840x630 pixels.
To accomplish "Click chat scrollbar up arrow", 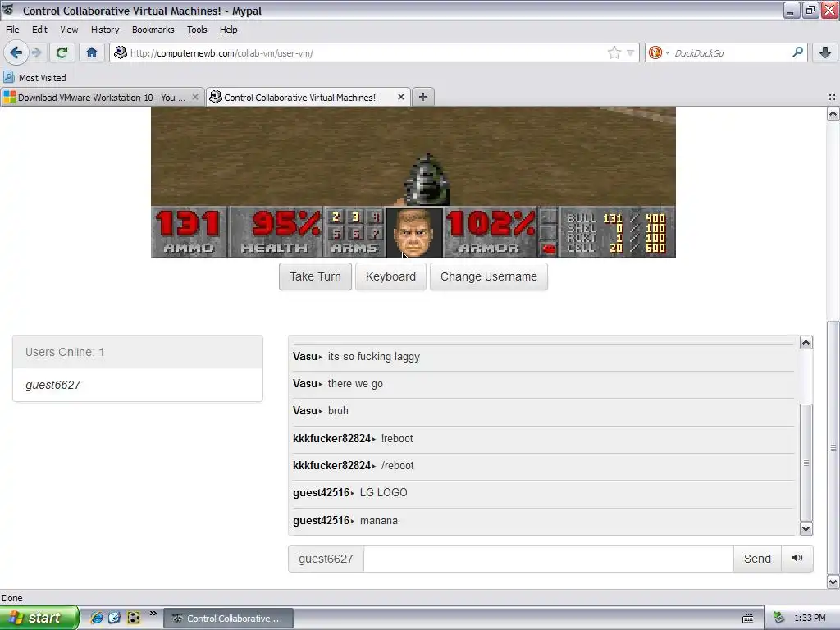I will pyautogui.click(x=806, y=342).
